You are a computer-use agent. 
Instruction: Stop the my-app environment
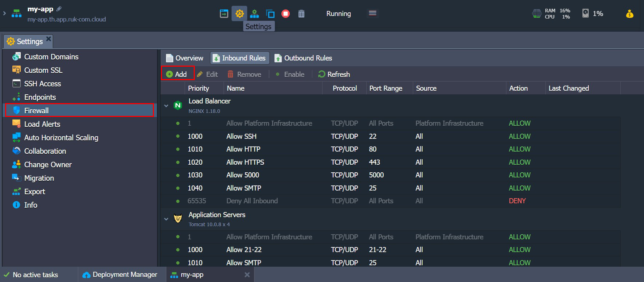[285, 14]
